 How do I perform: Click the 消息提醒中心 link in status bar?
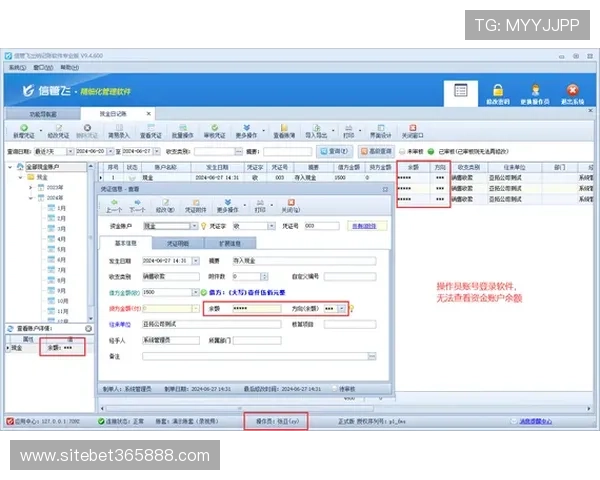[535, 421]
